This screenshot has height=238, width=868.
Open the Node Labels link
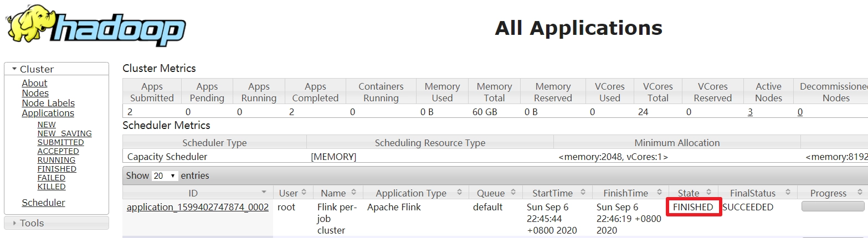48,103
